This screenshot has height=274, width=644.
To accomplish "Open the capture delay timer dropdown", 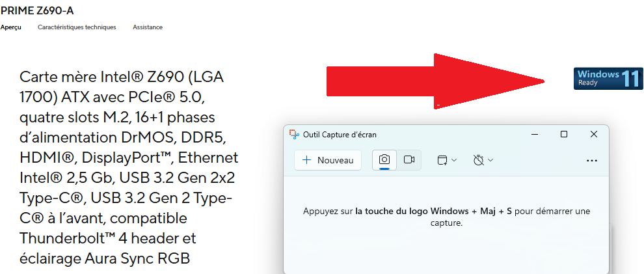I will click(x=483, y=160).
